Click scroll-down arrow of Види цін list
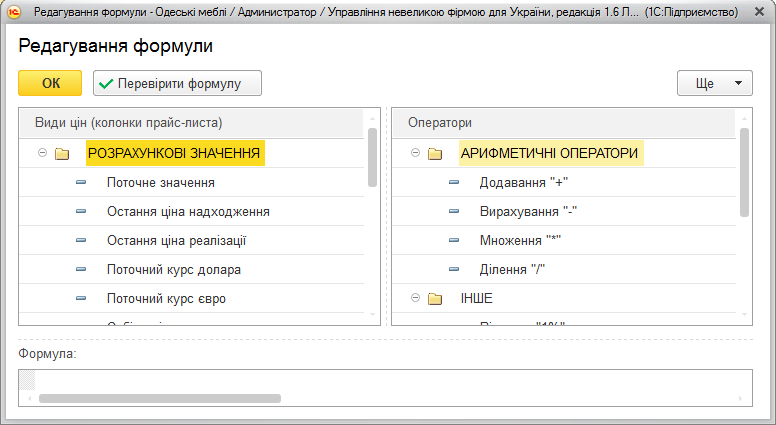776x425 pixels. click(372, 315)
